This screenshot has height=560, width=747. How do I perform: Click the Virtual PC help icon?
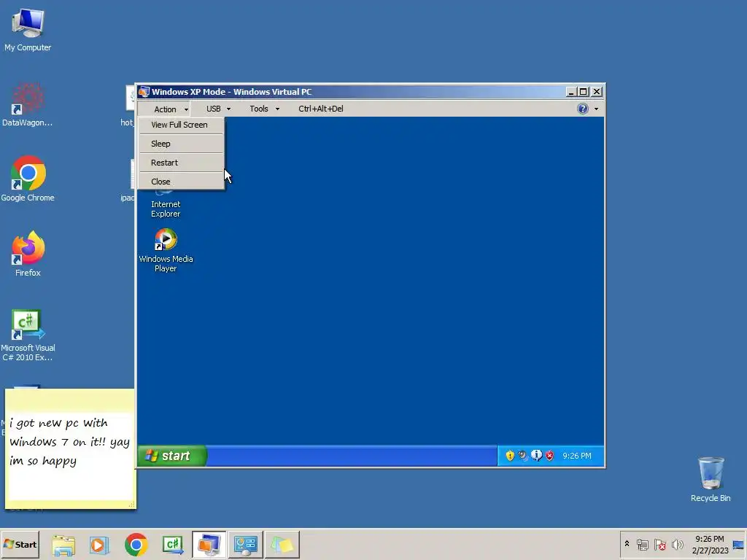tap(582, 109)
